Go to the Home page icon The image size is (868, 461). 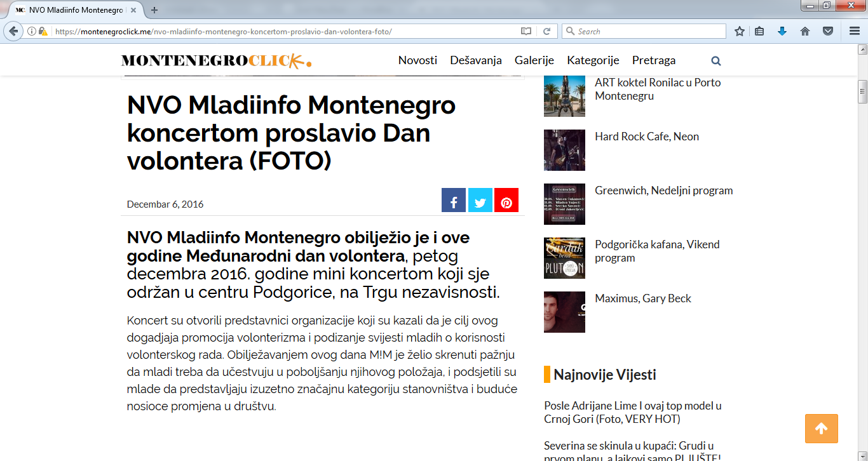click(x=805, y=31)
